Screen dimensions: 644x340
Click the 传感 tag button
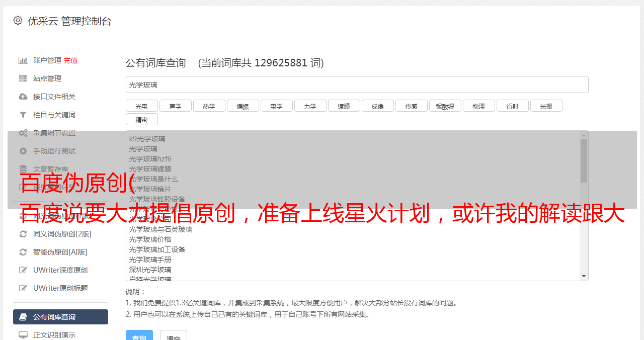coord(411,106)
